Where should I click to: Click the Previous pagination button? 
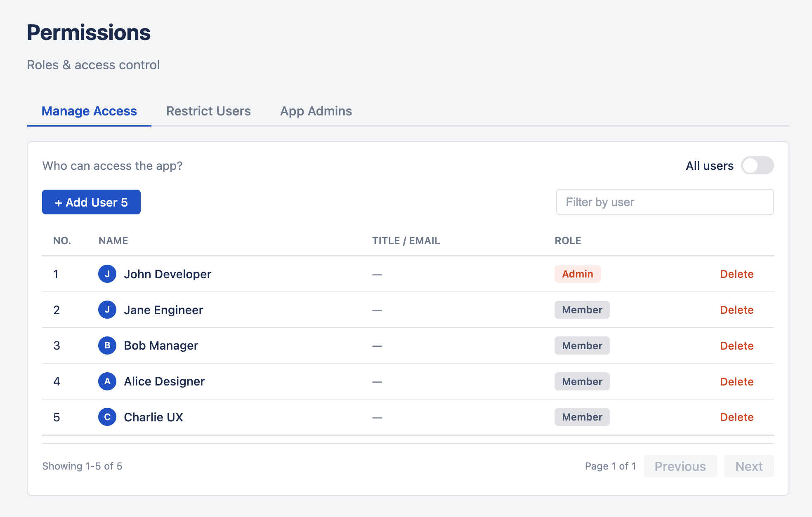(x=680, y=466)
